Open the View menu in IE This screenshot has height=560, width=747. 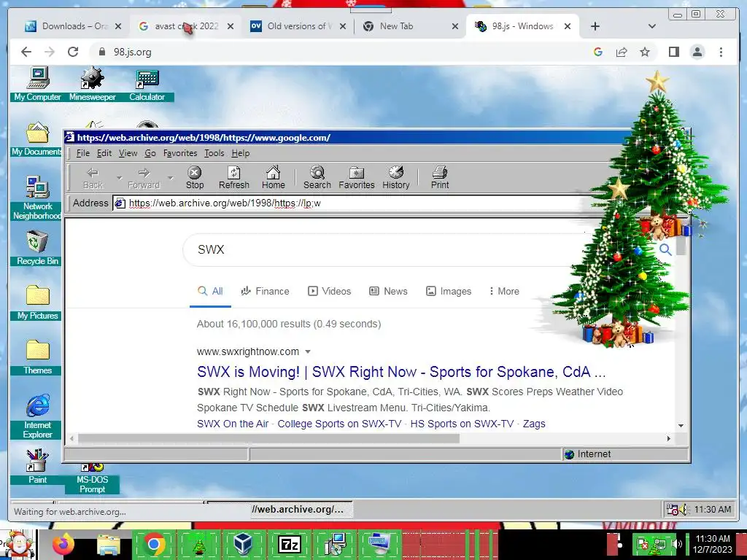128,153
